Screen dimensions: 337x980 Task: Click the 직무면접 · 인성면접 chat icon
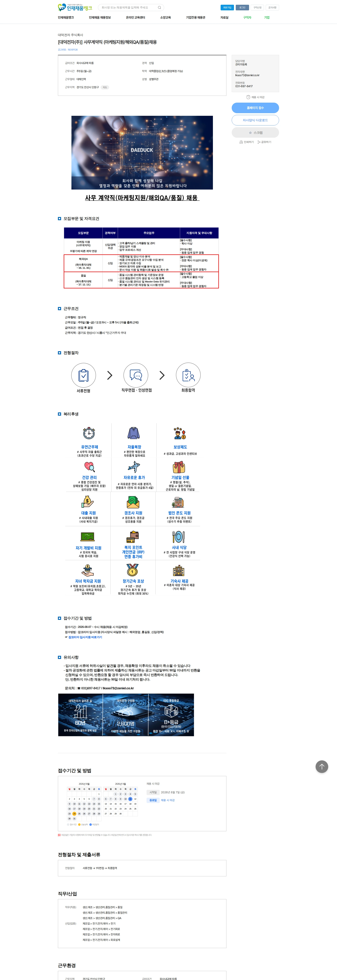[x=136, y=375]
